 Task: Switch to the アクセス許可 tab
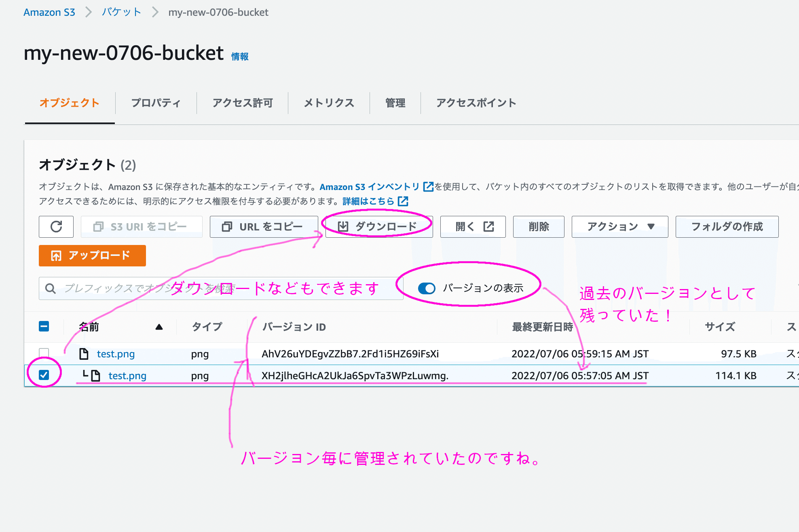243,103
